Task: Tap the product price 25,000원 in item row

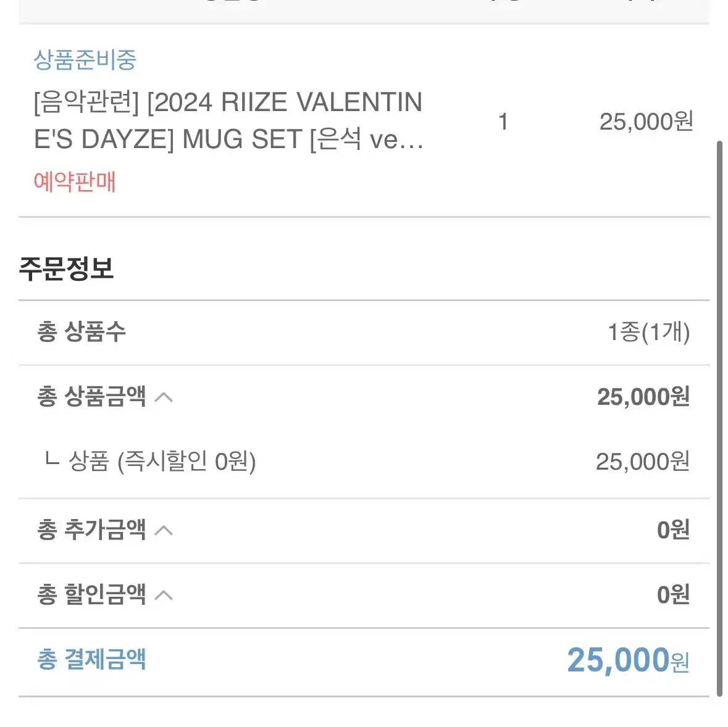Action: pos(646,122)
